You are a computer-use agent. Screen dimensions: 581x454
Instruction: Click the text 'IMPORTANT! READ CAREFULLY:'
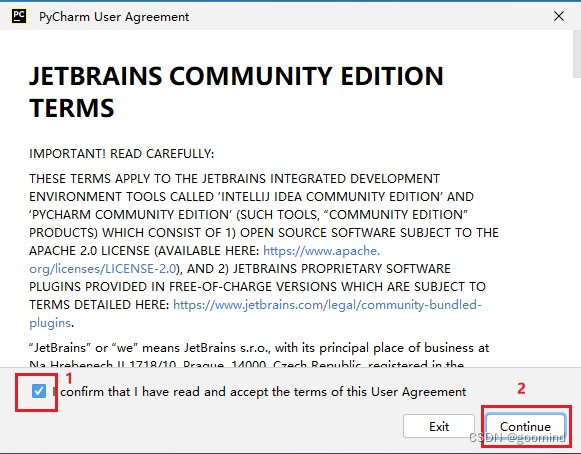click(122, 153)
